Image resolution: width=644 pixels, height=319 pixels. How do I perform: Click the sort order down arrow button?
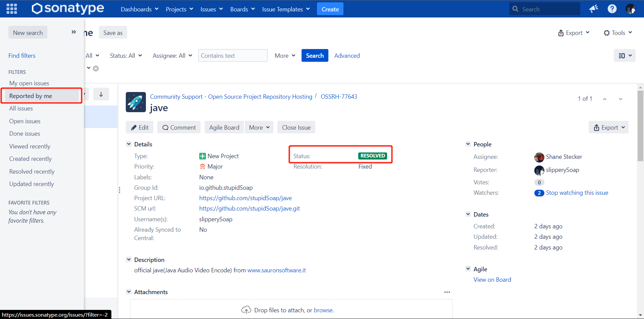tap(101, 94)
